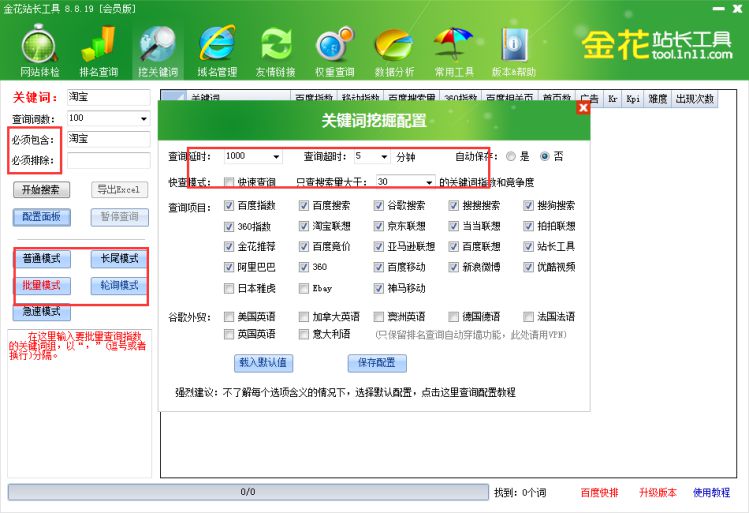Viewport: 749px width, 513px height.
Task: Click the 开始搜索 button
Action: click(41, 190)
